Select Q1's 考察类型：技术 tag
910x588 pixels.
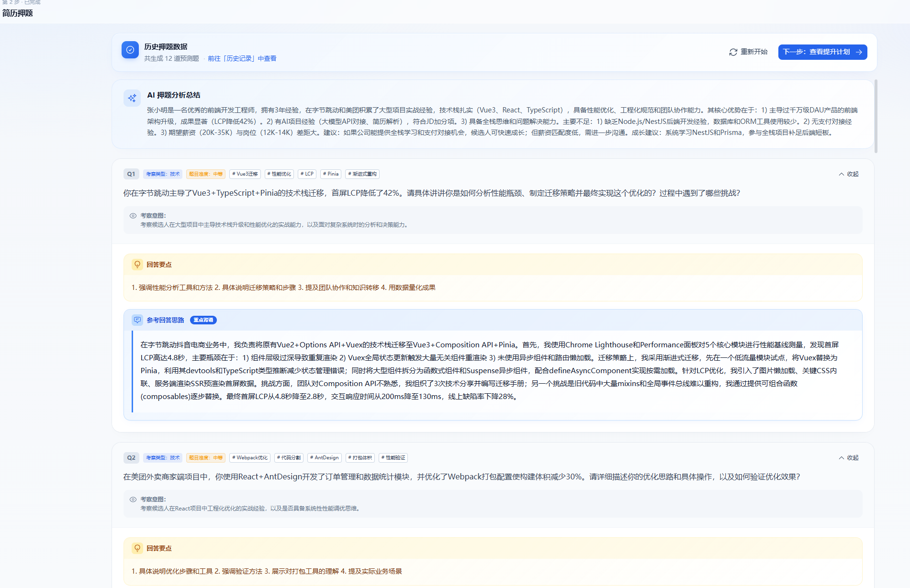[163, 174]
